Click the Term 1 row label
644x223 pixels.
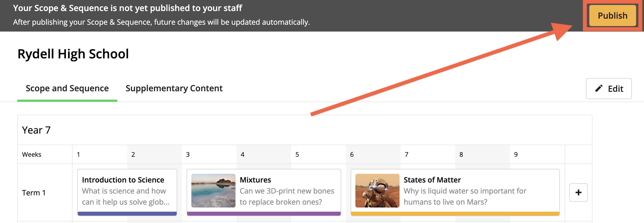34,193
